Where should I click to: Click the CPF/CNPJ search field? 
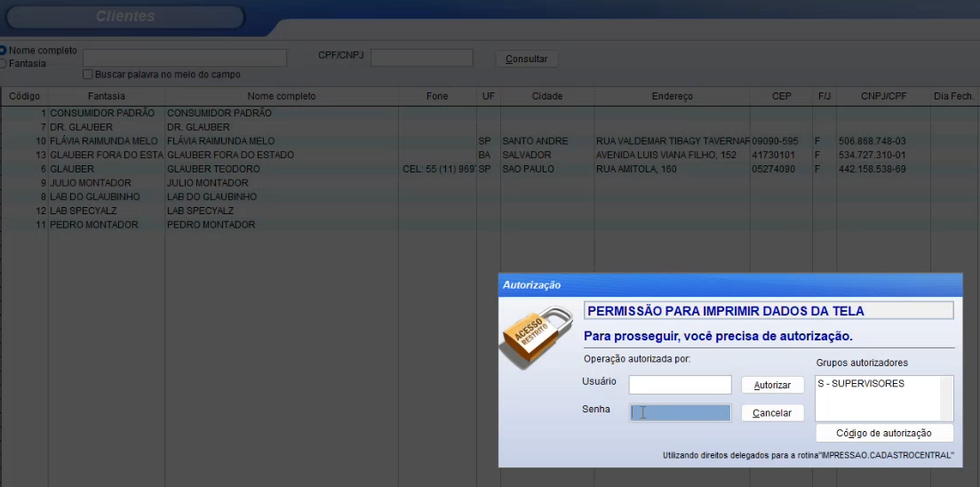pyautogui.click(x=421, y=58)
